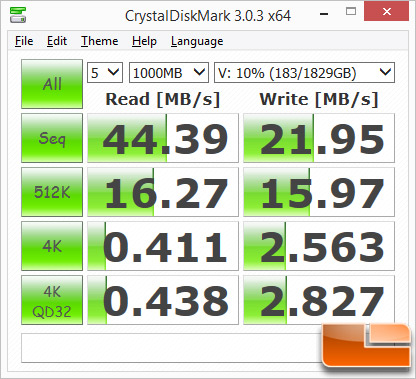Click the 512K write result 15.97

[319, 192]
